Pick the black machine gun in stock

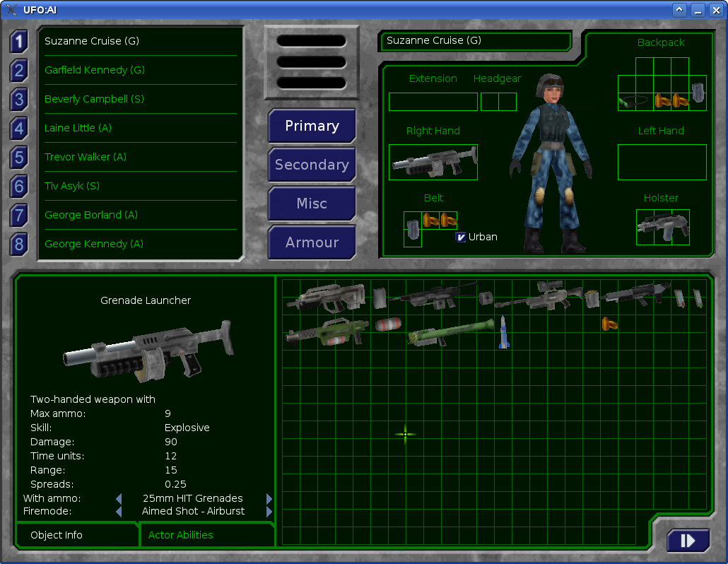click(434, 295)
